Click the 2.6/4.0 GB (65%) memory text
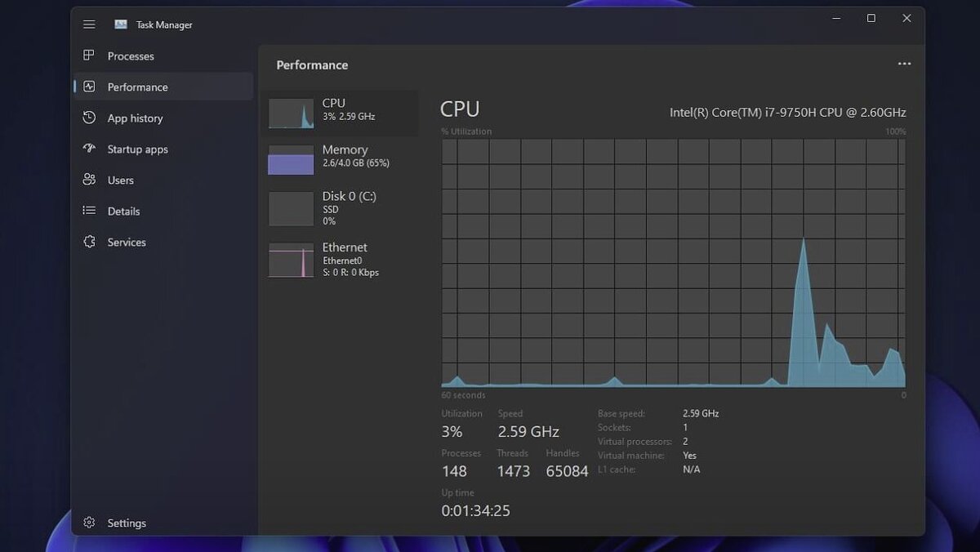 coord(355,163)
